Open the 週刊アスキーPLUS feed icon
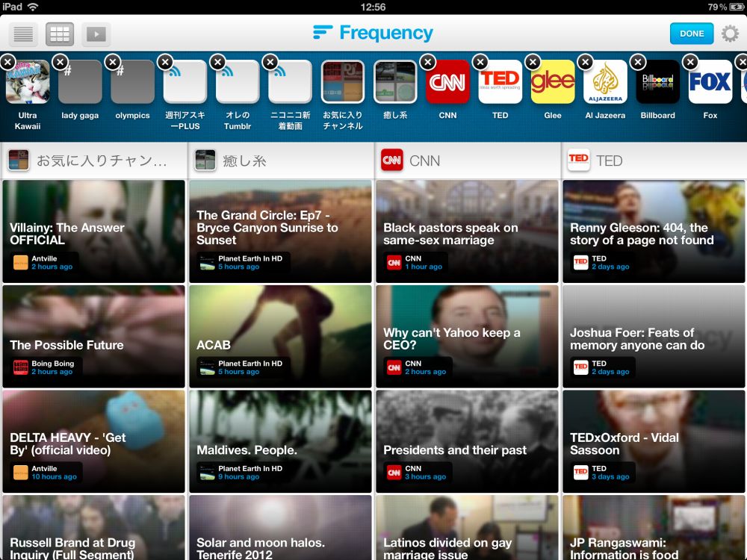 pos(185,82)
